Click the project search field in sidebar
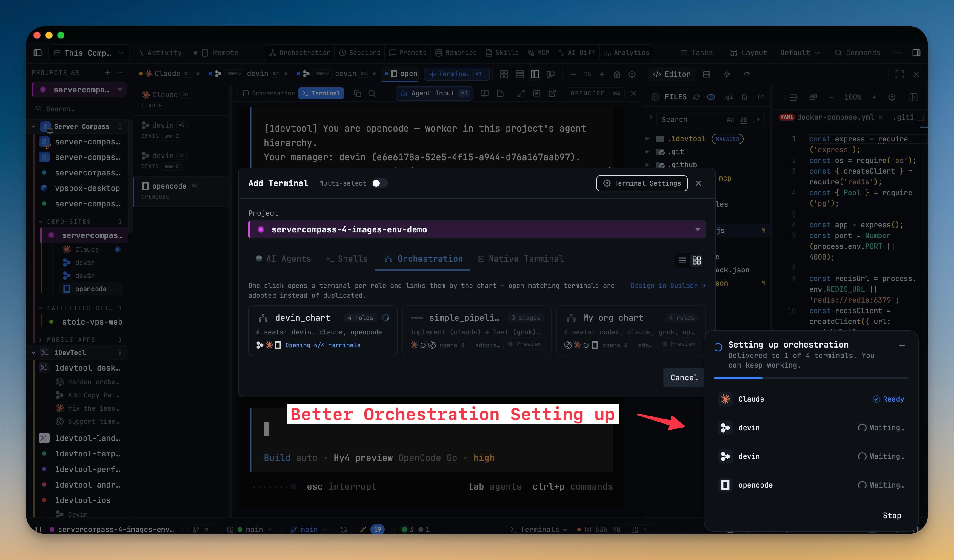Viewport: 954px width, 560px height. click(79, 109)
